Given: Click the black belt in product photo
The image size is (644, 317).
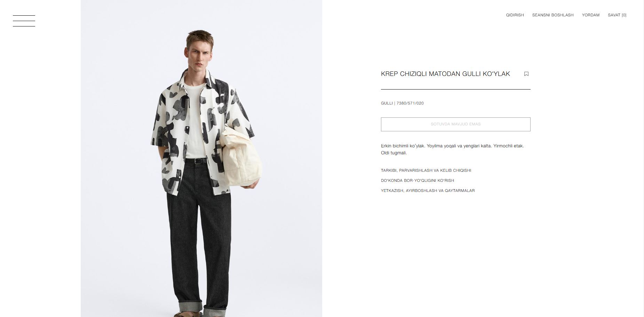Looking at the screenshot, I should (196, 161).
